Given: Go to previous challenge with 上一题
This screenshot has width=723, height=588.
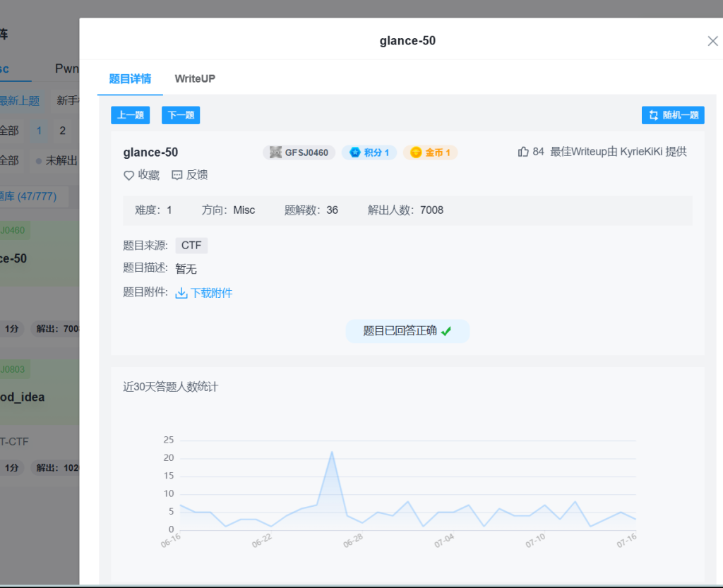Looking at the screenshot, I should 131,115.
